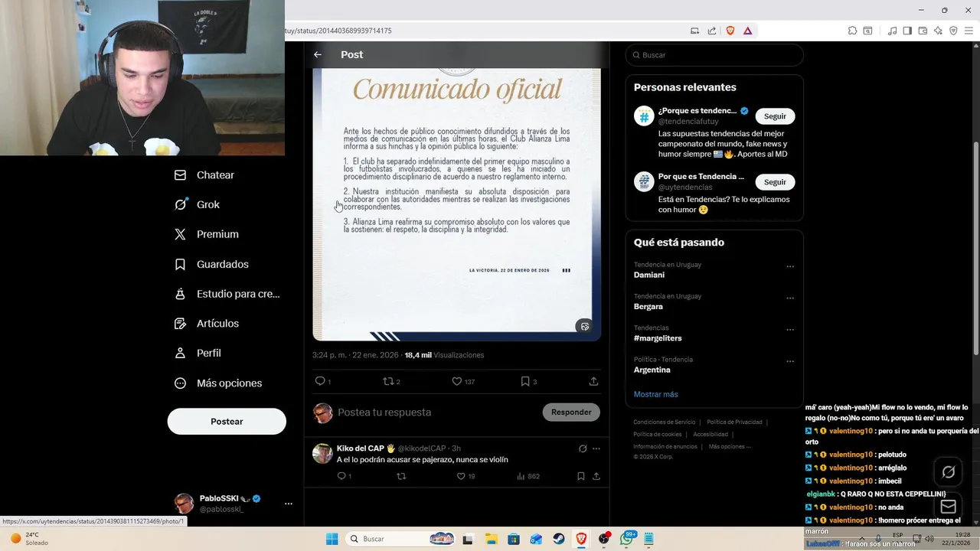Viewport: 980px width, 551px height.
Task: Click Grok explain icon on Kiko's reply
Action: pyautogui.click(x=583, y=449)
